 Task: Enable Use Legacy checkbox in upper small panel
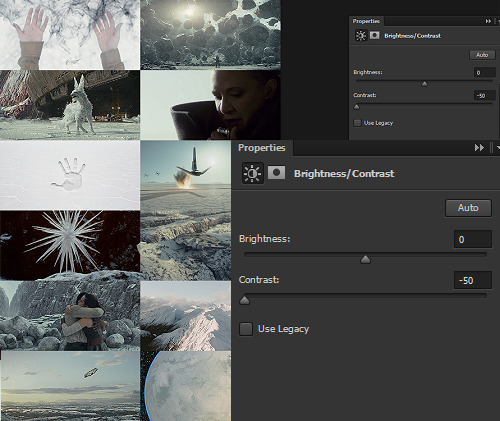coord(357,123)
